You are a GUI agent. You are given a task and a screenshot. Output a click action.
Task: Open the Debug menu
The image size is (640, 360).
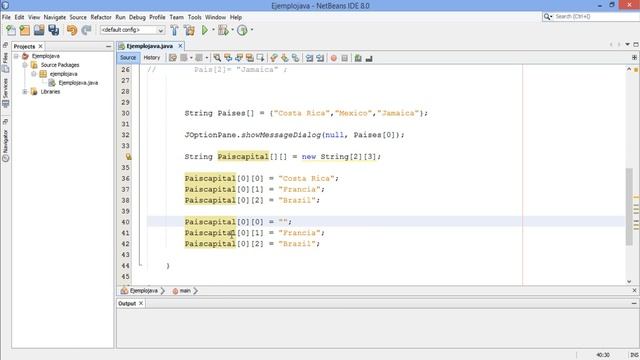coord(137,17)
